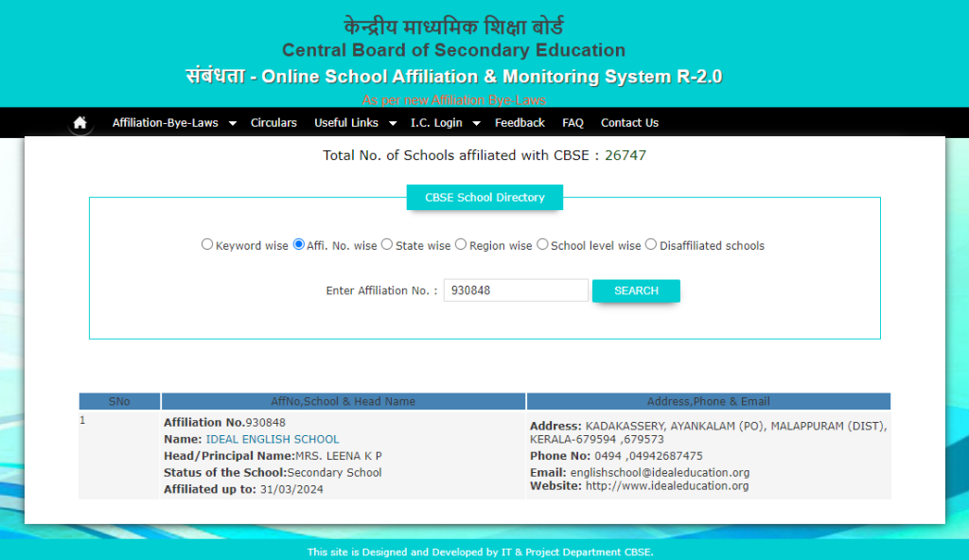Select the Affi. No. wise radio button

tap(298, 244)
